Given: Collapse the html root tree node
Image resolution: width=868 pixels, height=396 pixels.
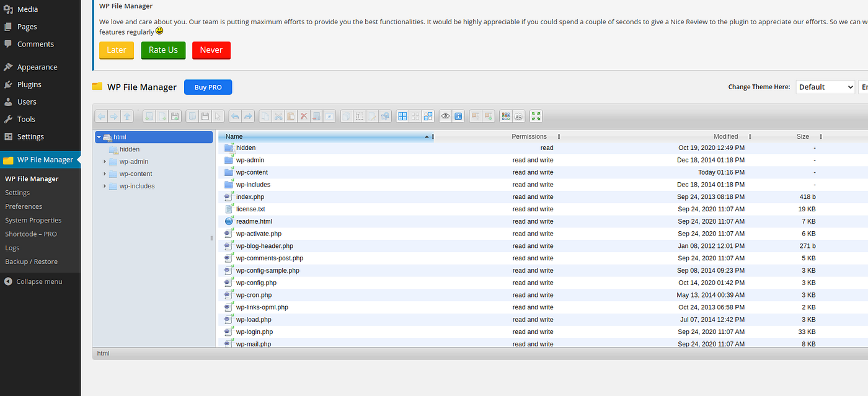Looking at the screenshot, I should (x=99, y=137).
